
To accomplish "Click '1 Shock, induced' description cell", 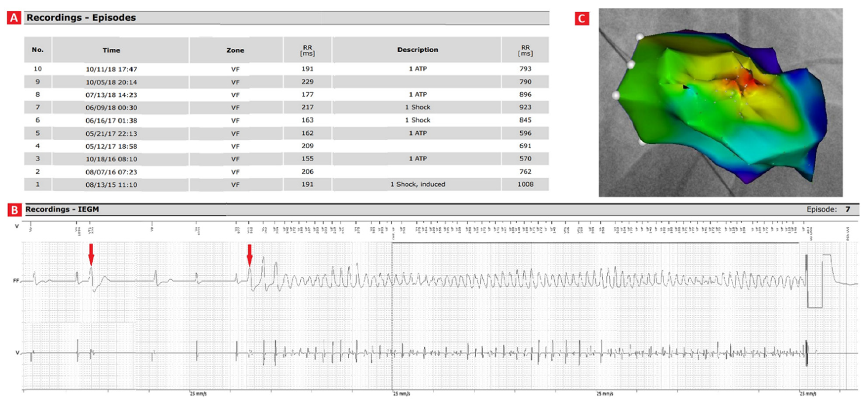I will (418, 184).
